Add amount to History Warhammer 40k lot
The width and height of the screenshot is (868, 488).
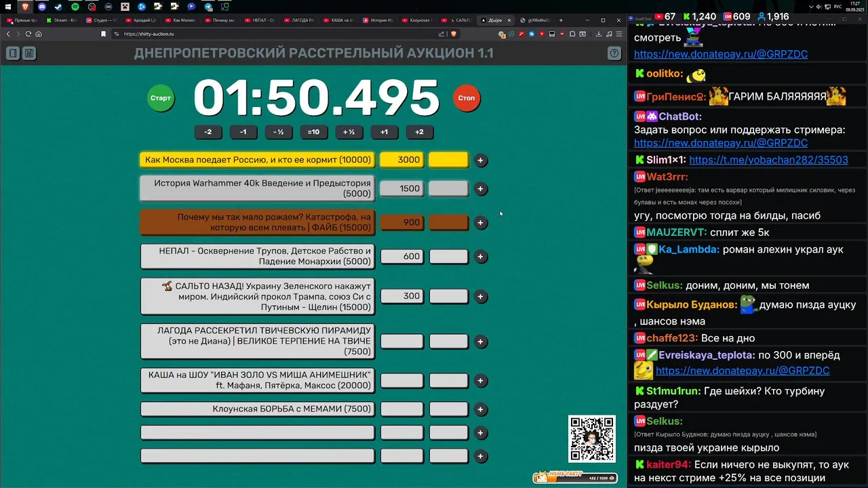[x=481, y=189]
